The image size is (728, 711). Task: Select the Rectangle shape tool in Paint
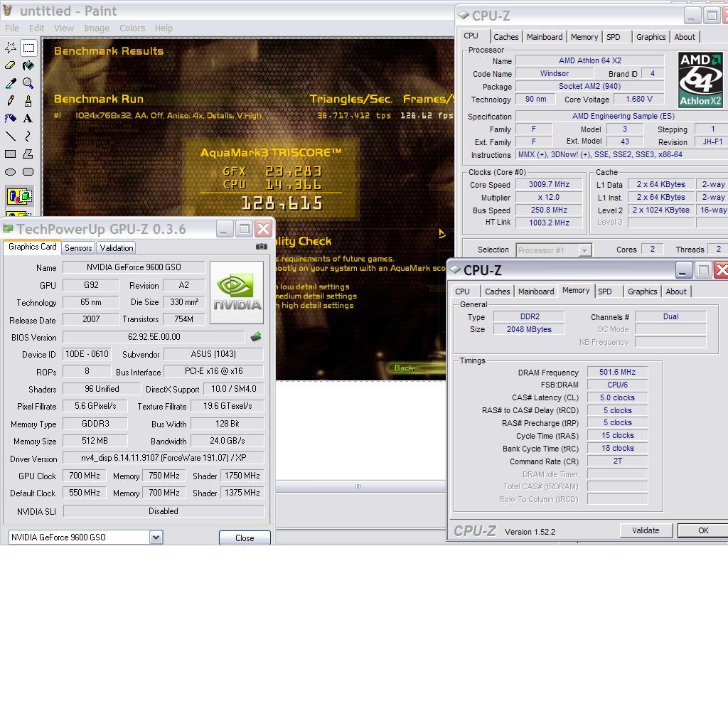coord(11,154)
